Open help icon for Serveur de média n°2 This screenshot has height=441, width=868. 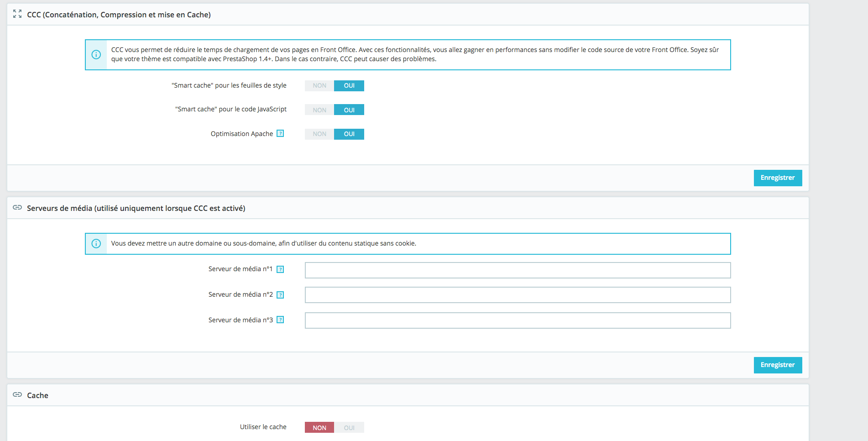(x=281, y=295)
